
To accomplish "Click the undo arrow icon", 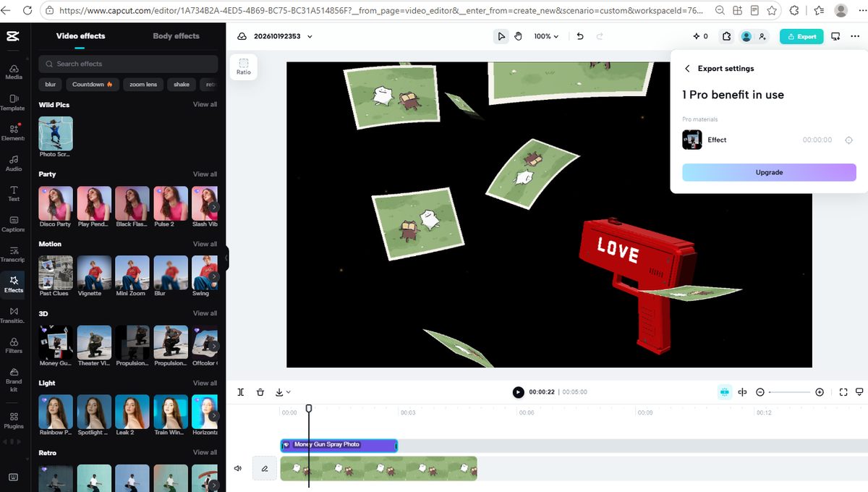I will point(580,36).
